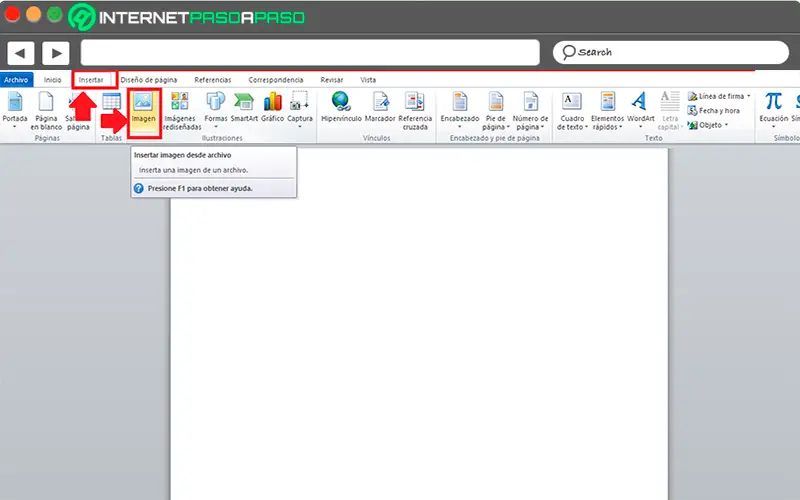This screenshot has height=500, width=800.
Task: Click the InternetPasoaPaso logo
Action: pos(187,17)
